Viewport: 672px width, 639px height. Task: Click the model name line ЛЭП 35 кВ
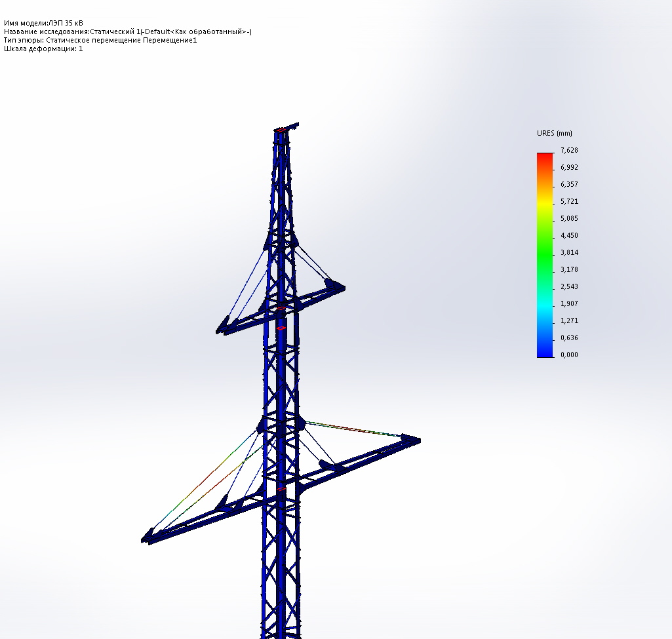click(43, 23)
